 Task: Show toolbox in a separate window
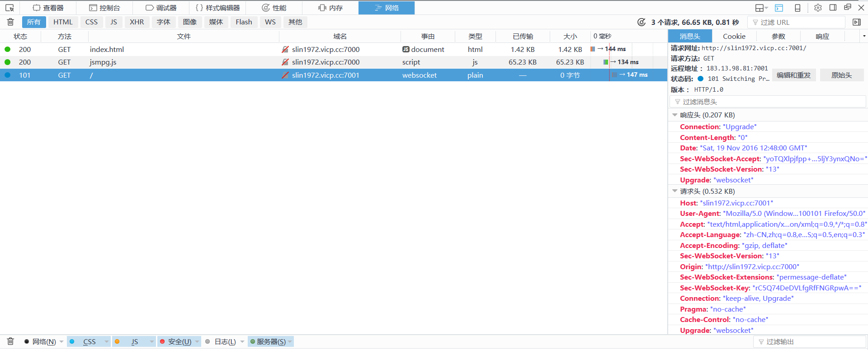(847, 7)
